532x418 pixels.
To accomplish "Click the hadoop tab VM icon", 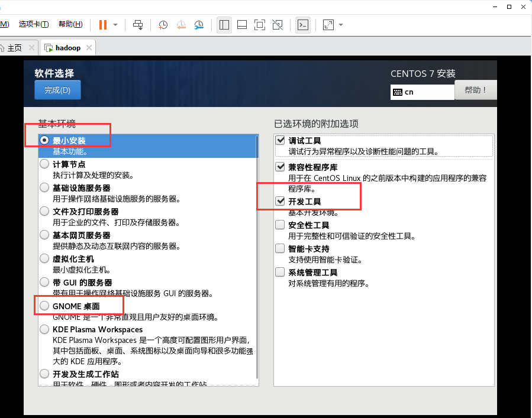I will (x=49, y=48).
